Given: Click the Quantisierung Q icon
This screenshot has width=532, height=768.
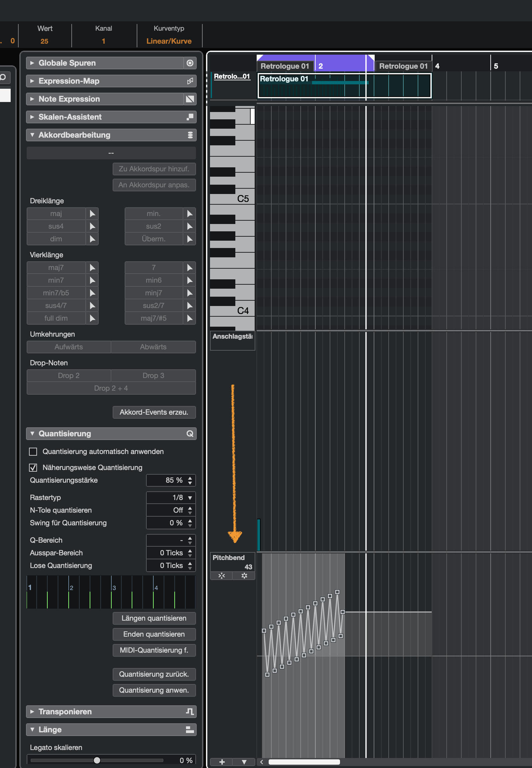Looking at the screenshot, I should [x=190, y=434].
